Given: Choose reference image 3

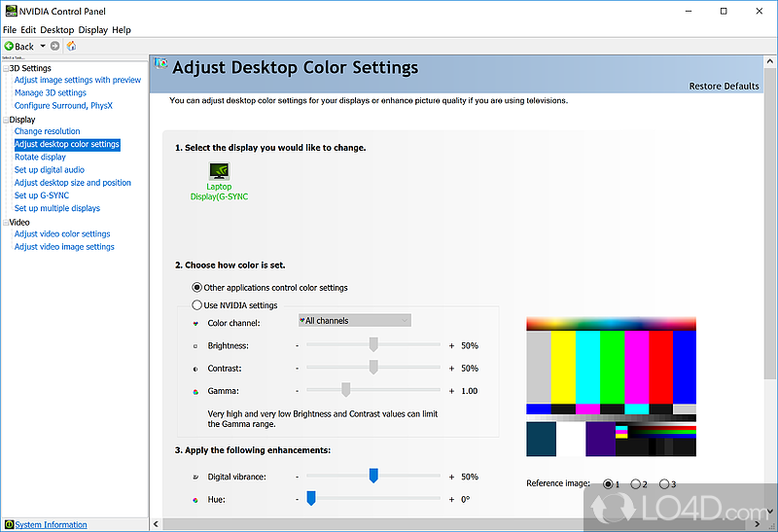Looking at the screenshot, I should click(x=664, y=484).
